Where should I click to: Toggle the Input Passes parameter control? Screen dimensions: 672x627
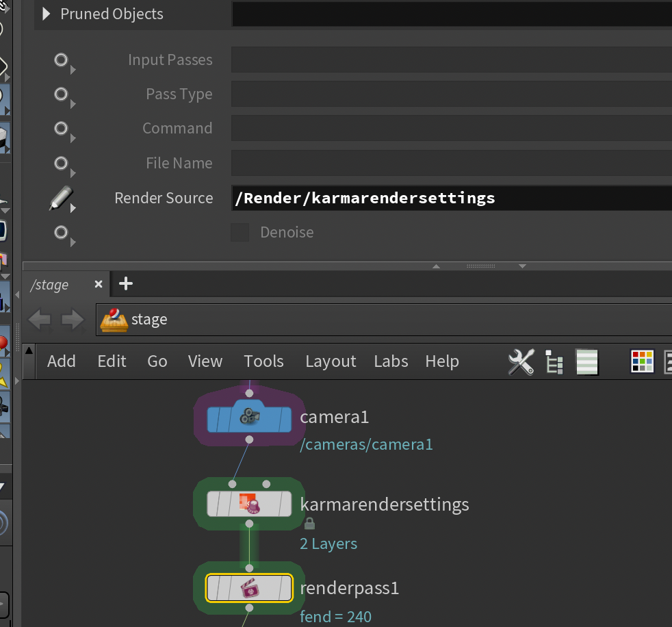62,60
